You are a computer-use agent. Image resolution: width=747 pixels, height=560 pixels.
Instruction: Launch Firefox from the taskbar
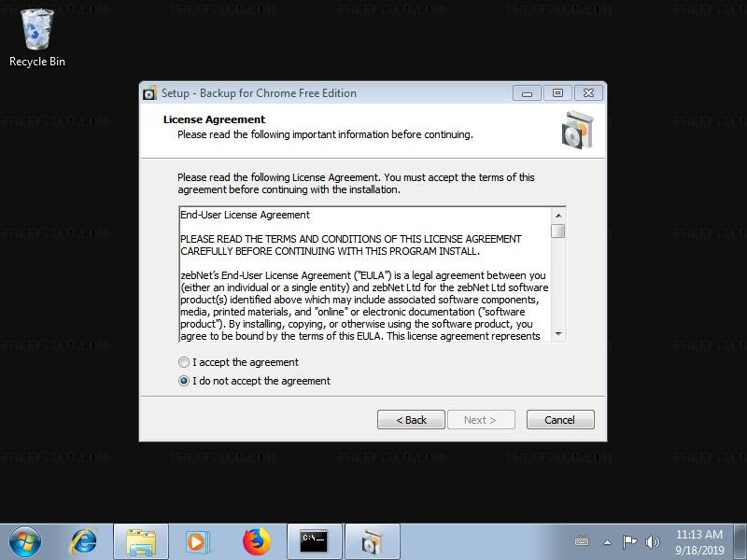[256, 542]
